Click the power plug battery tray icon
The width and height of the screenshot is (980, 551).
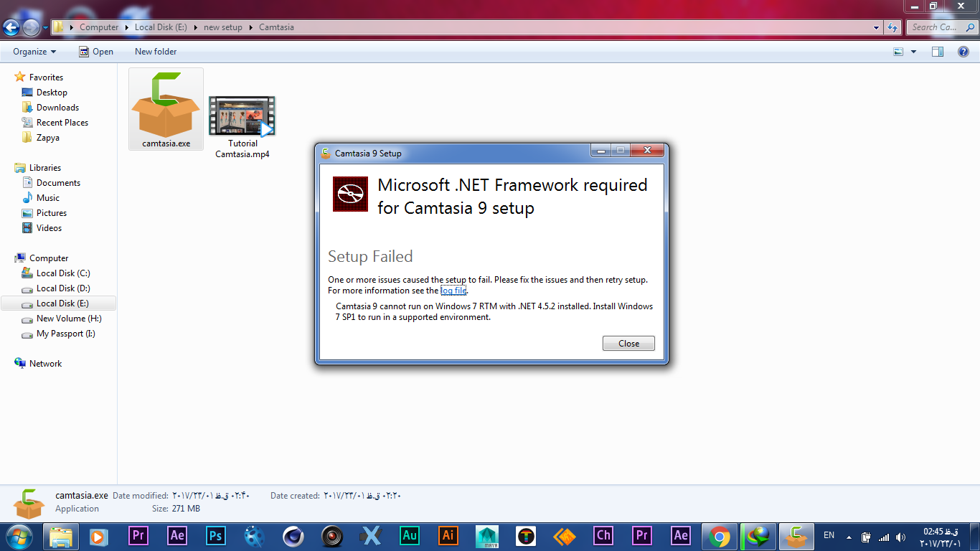[x=866, y=537]
